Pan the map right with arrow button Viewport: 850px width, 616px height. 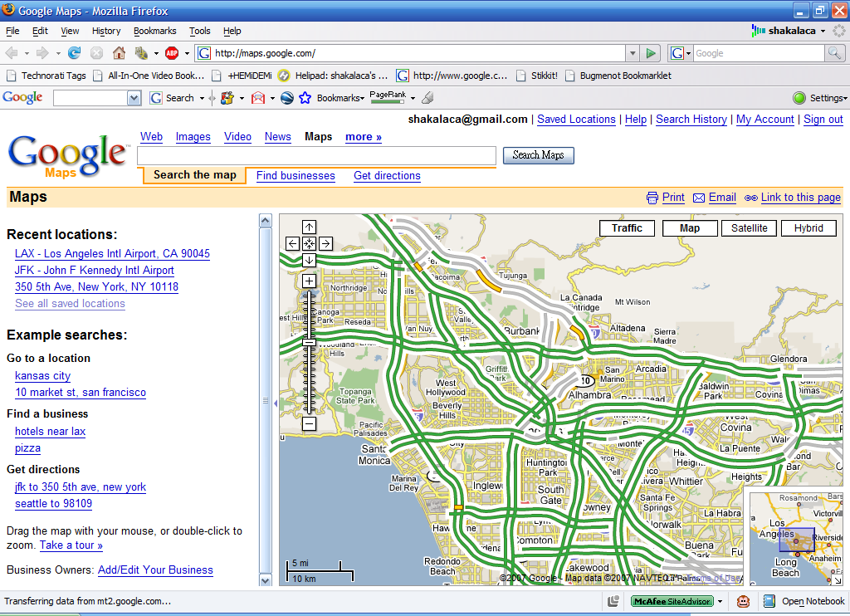[x=325, y=243]
